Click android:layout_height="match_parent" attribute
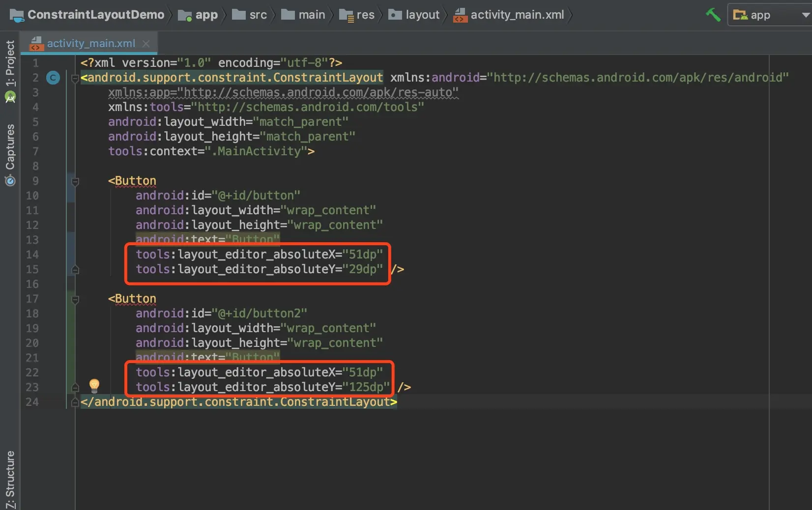The width and height of the screenshot is (812, 510). tap(232, 137)
